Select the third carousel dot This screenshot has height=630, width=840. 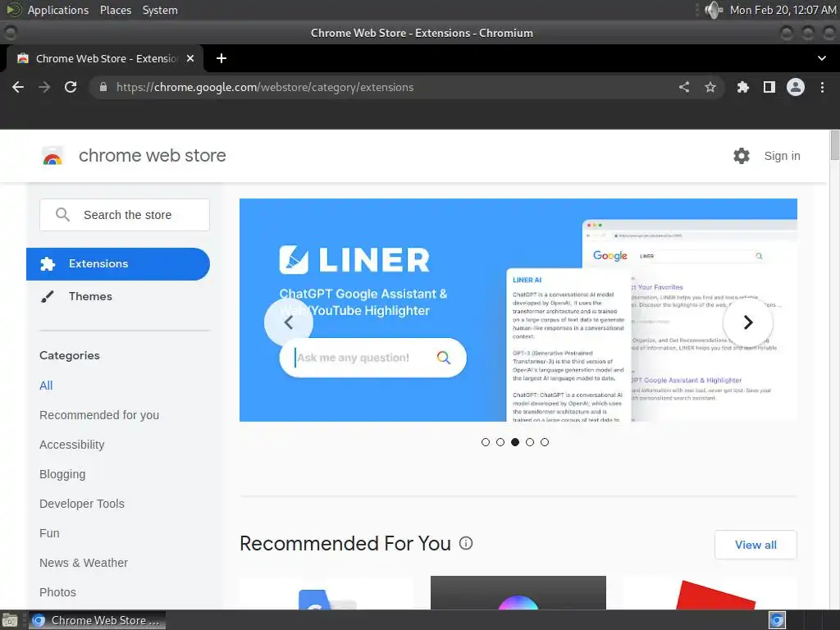click(x=515, y=442)
